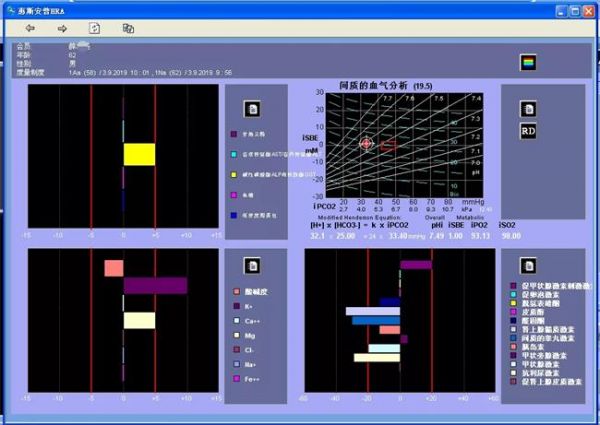Select the Na+ legend entry
This screenshot has width=600, height=425.
[251, 365]
